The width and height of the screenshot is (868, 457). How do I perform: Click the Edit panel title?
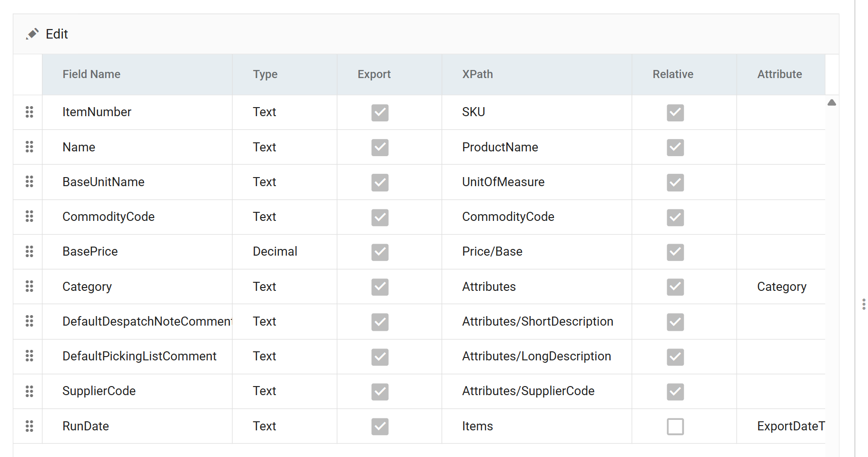57,34
